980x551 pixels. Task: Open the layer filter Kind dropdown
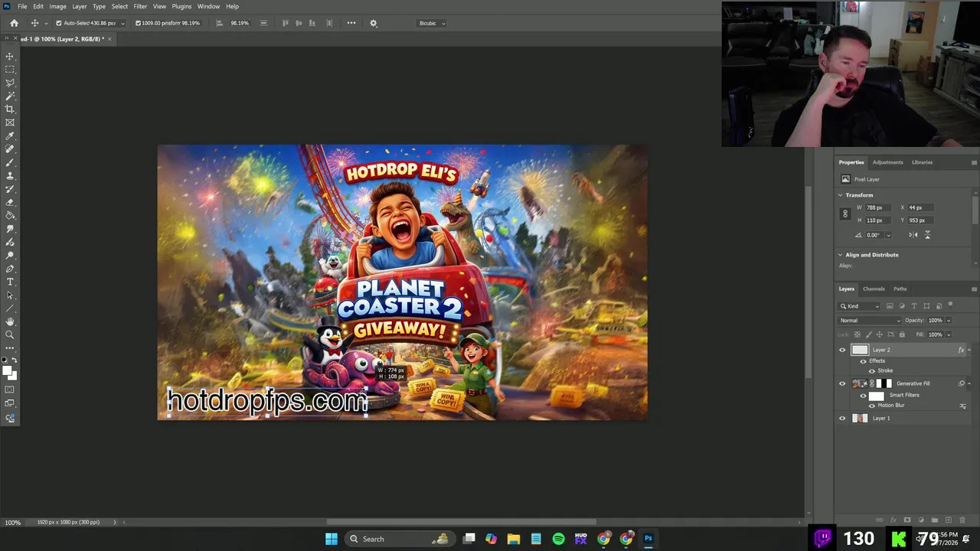861,306
